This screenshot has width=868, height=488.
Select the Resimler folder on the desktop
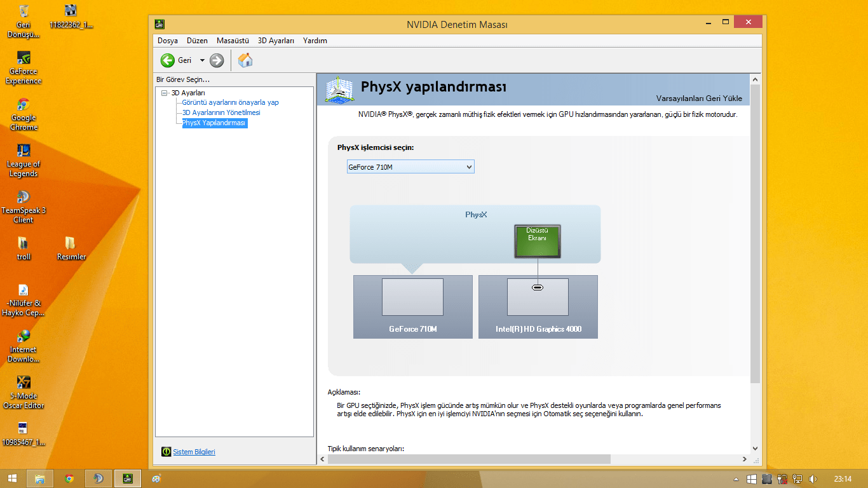point(71,248)
